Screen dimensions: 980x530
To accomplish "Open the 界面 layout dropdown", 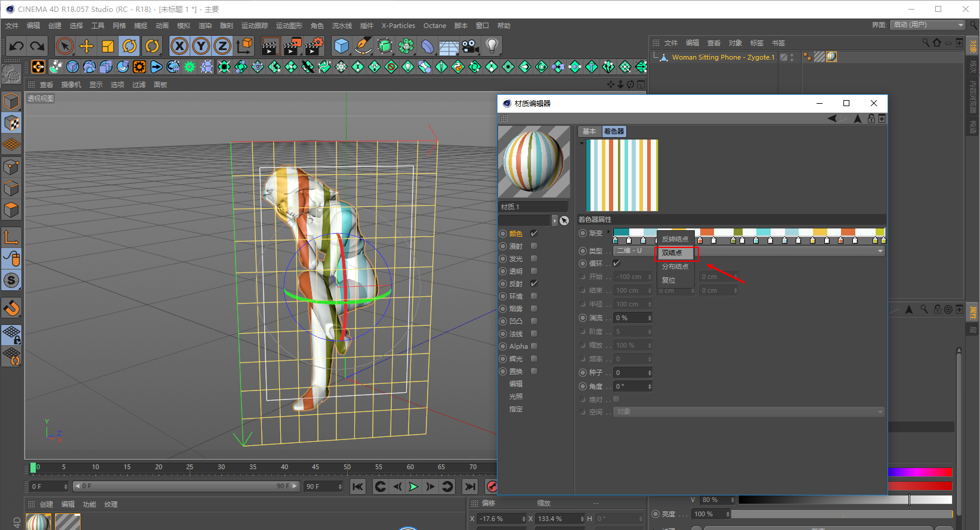I will [928, 25].
